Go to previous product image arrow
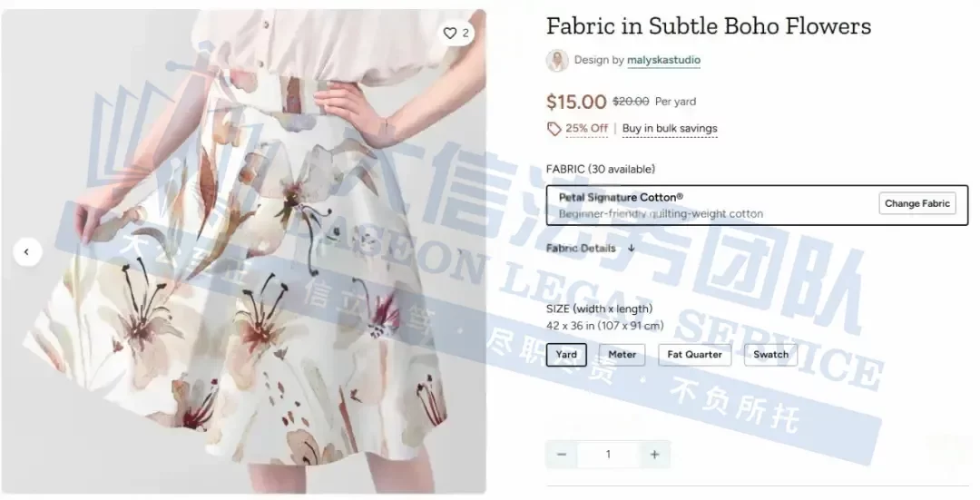This screenshot has width=980, height=500. pos(27,252)
